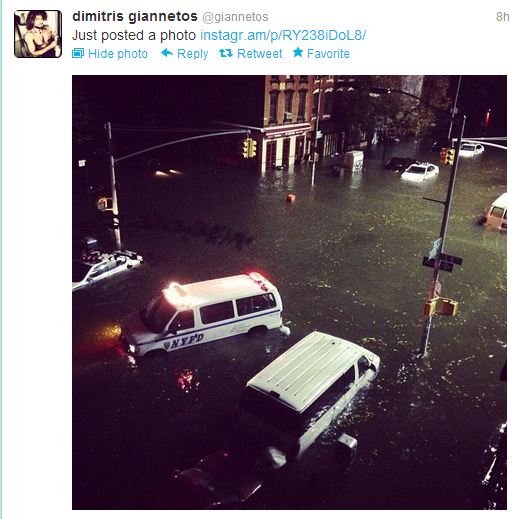
Task: Click the brick corner building in photo
Action: click(x=289, y=122)
